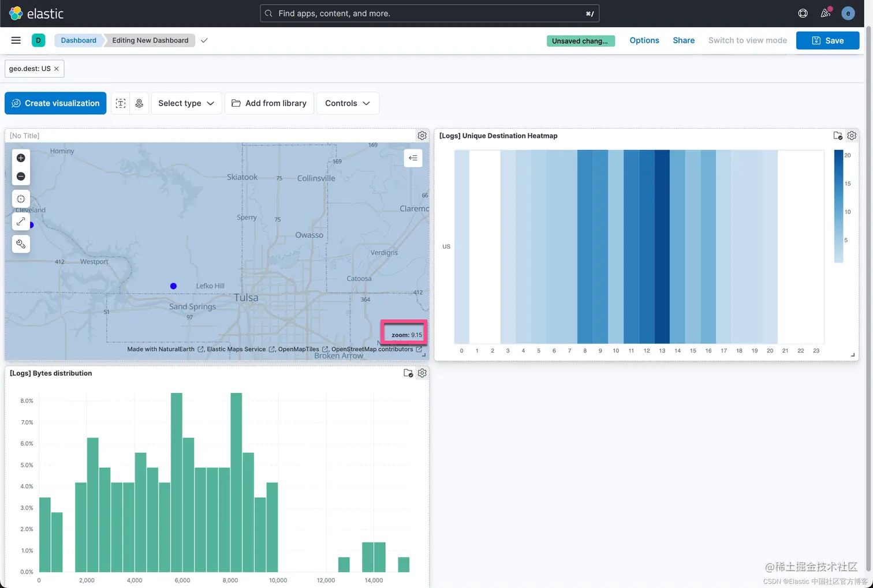The width and height of the screenshot is (873, 588).
Task: Open the OpenMapTiles attribution link
Action: click(303, 349)
